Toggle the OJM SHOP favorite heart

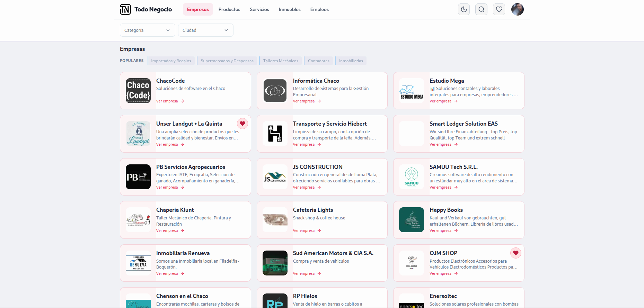[x=515, y=253]
